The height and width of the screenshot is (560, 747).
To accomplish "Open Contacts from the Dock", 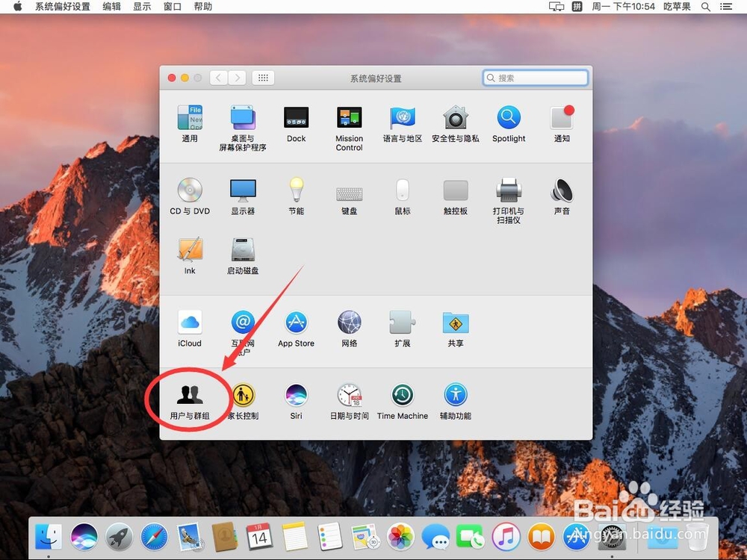I will (224, 537).
